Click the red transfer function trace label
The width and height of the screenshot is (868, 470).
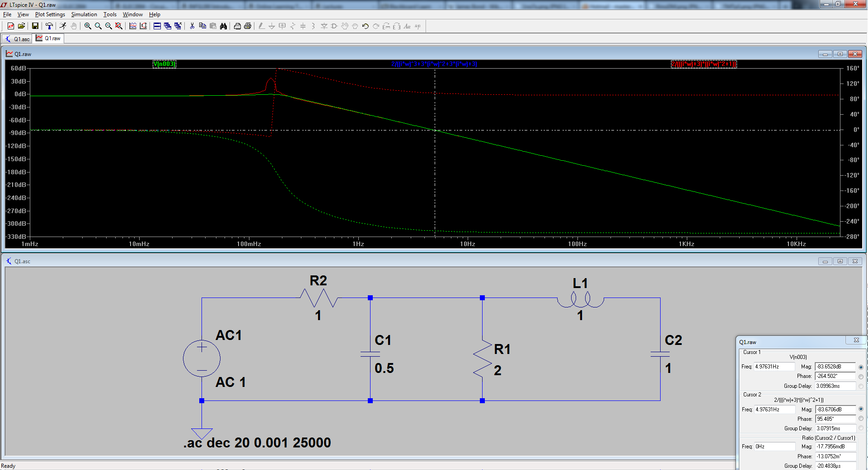(x=704, y=64)
